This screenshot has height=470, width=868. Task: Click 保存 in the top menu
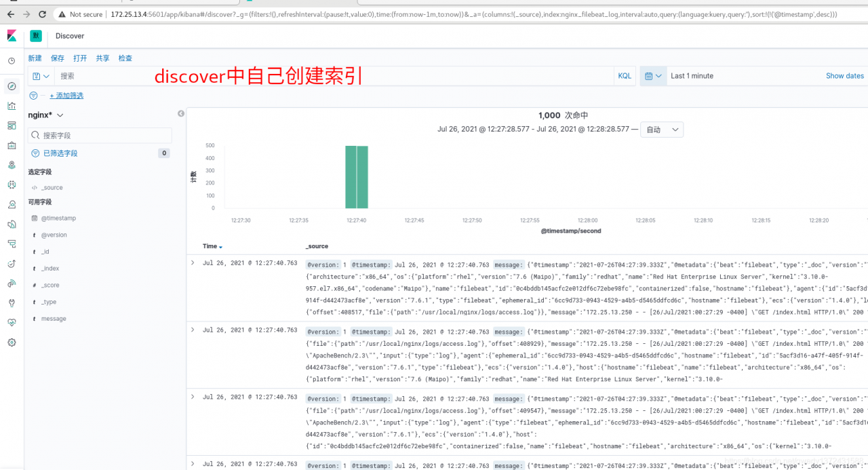pos(58,58)
